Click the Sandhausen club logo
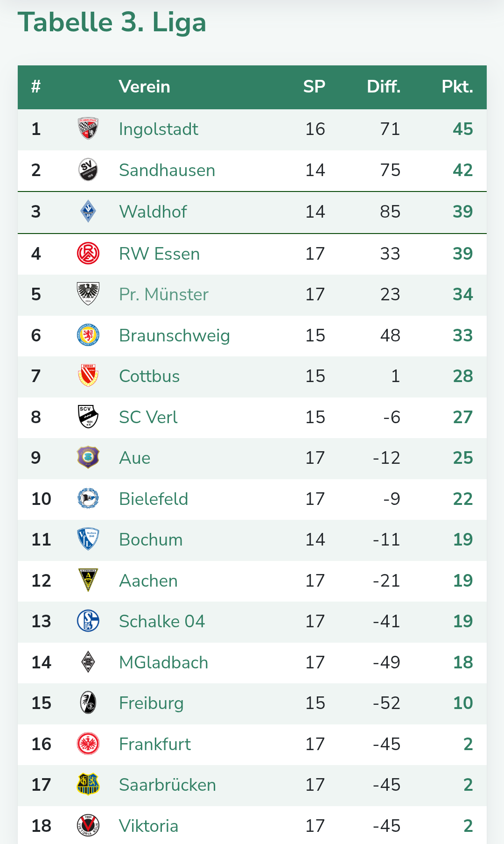Image resolution: width=504 pixels, height=844 pixels. [x=88, y=170]
